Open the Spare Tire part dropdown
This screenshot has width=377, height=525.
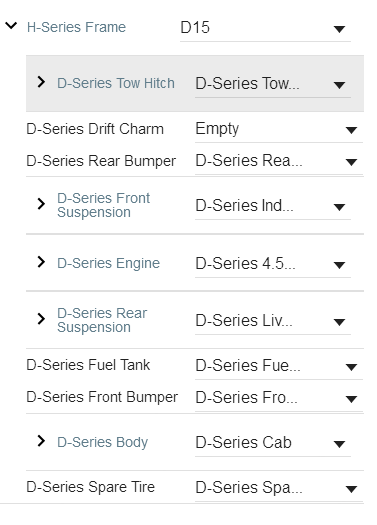coord(279,489)
